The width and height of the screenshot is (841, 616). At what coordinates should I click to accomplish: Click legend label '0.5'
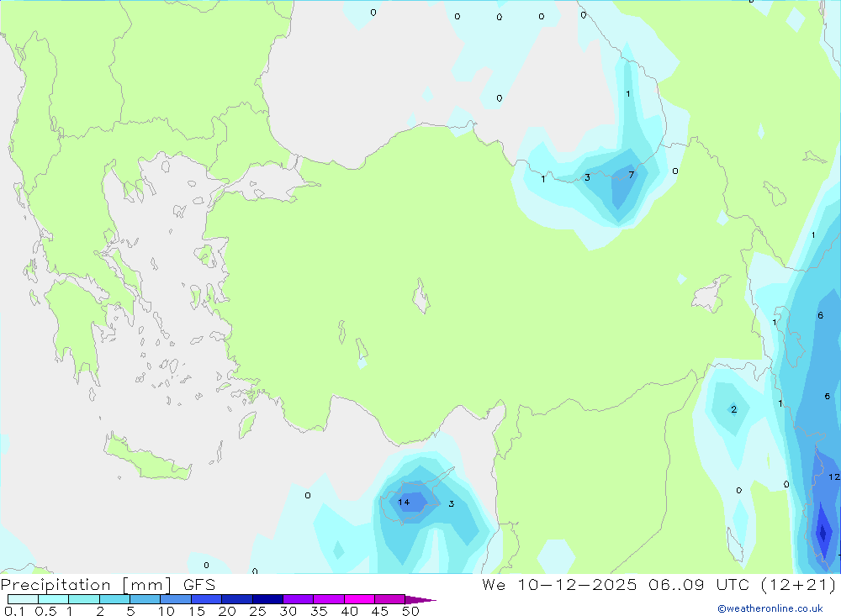pyautogui.click(x=45, y=611)
